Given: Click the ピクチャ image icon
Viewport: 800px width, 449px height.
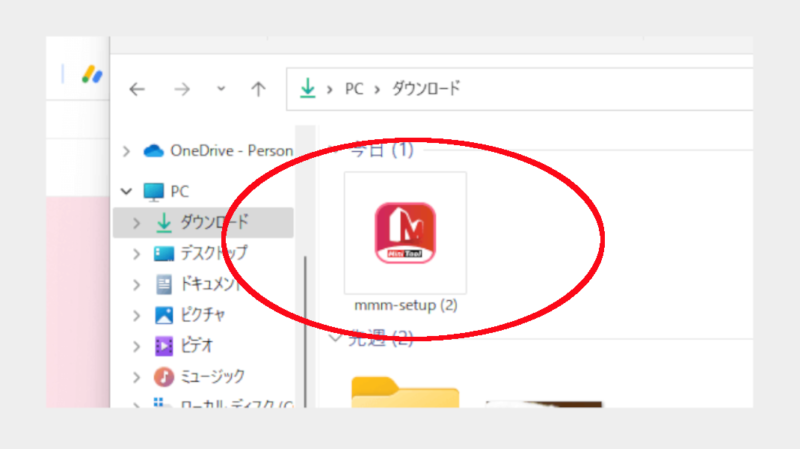Looking at the screenshot, I should (164, 315).
